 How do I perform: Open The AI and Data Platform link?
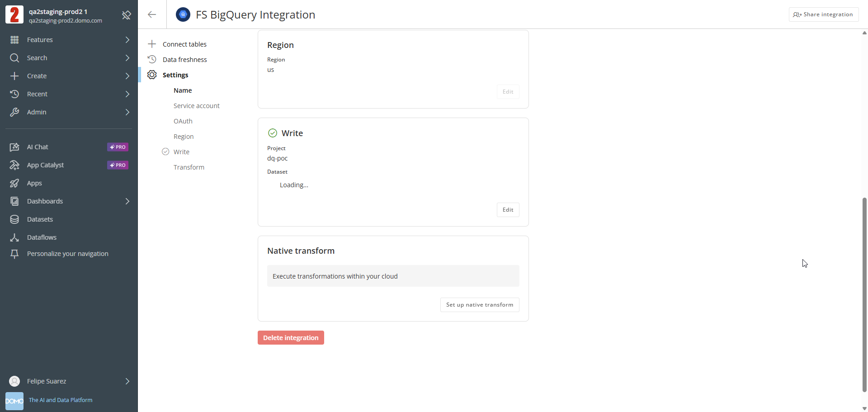(61, 400)
